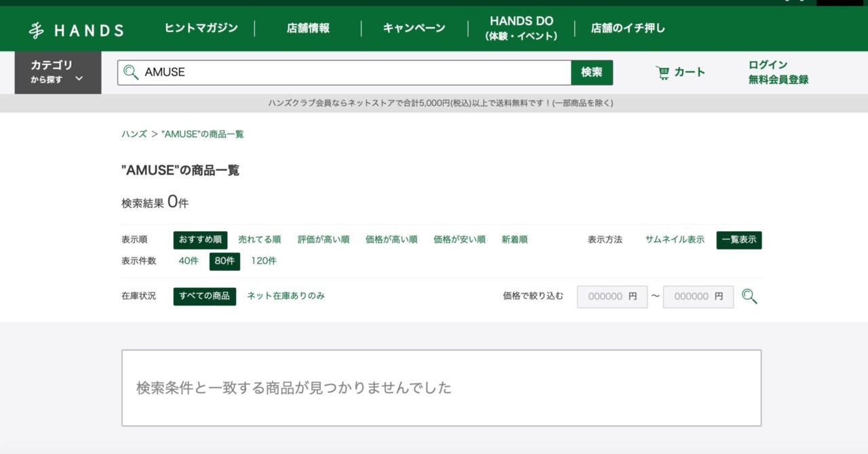Click the ログイン link
The width and height of the screenshot is (868, 454).
click(x=768, y=65)
